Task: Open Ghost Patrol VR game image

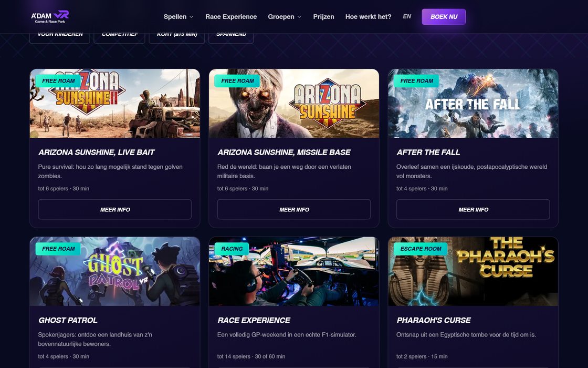Action: point(115,271)
